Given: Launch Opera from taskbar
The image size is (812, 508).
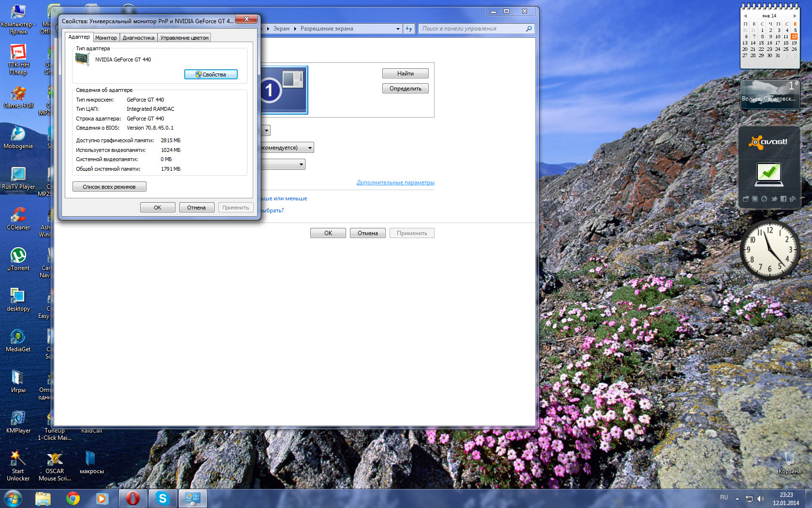Looking at the screenshot, I should [132, 498].
